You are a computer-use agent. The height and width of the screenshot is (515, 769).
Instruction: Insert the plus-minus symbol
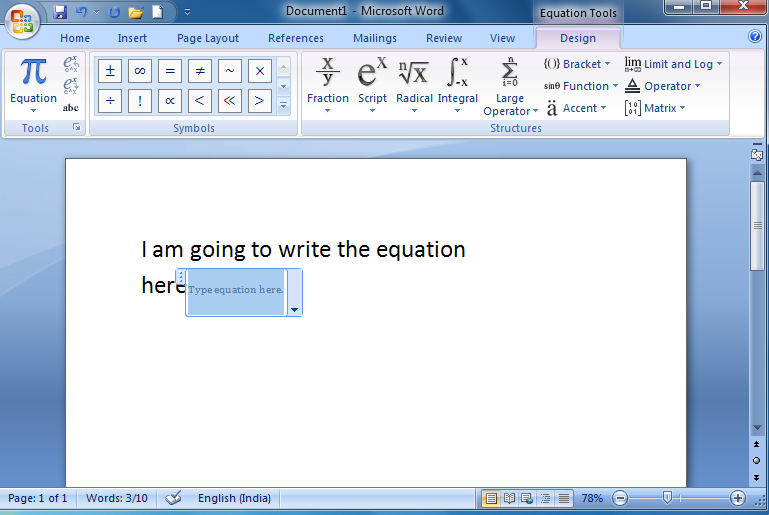(110, 71)
